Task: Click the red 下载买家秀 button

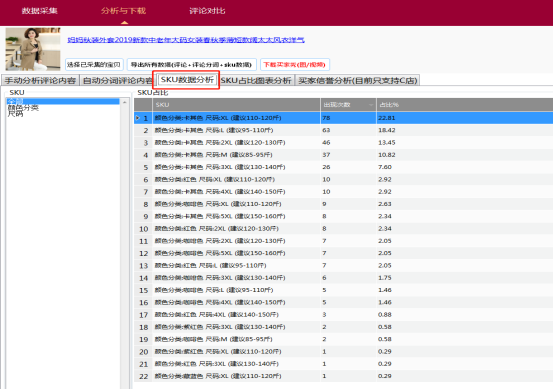Action: [295, 65]
